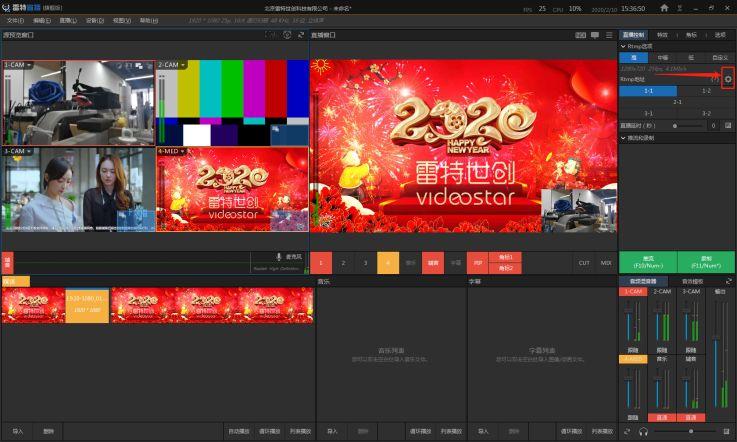Open the Rtmp address gear settings icon
Viewport: 737px width, 442px height.
coord(728,79)
